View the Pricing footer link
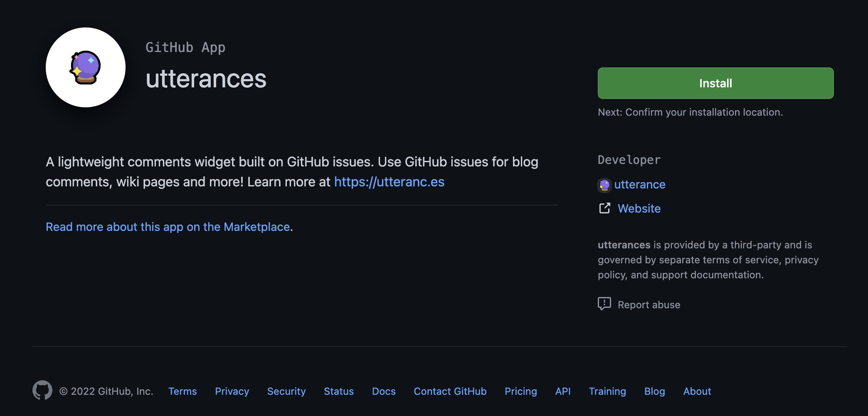Image resolution: width=868 pixels, height=416 pixels. click(x=520, y=391)
